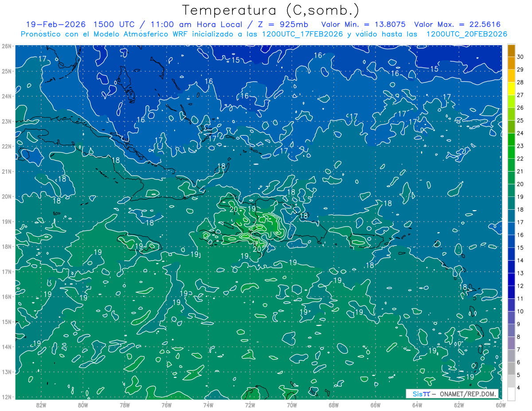This screenshot has height=411, width=532.
Task: Click the "74W" longitude axis label
Action: click(x=208, y=404)
